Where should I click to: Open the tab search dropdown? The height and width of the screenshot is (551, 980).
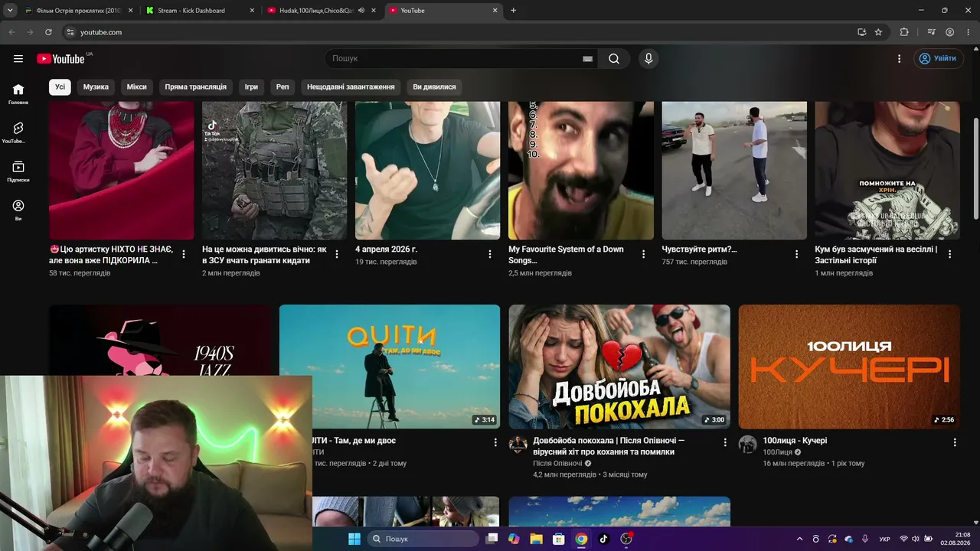coord(10,11)
